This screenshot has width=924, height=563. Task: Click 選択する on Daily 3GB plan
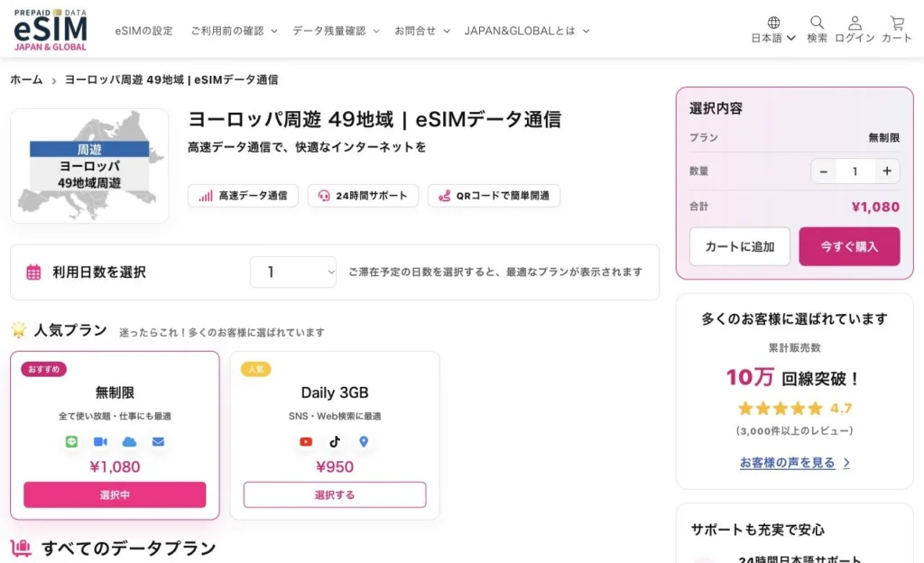(x=335, y=494)
